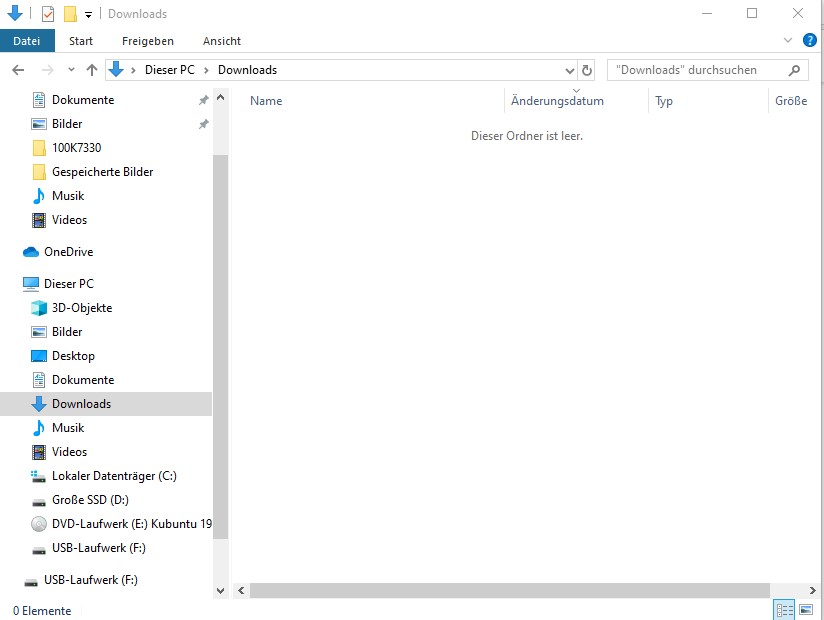
Task: Select OneDrive in navigation pane
Action: point(68,252)
